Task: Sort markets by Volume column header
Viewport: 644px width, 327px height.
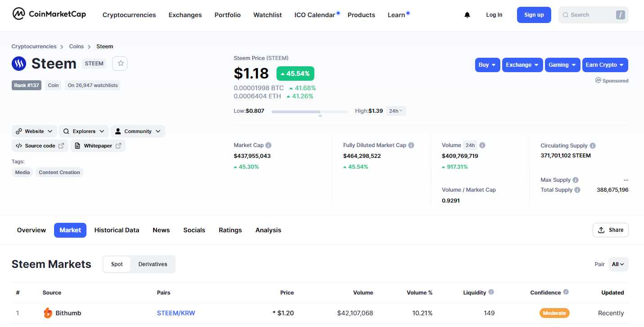Action: pyautogui.click(x=363, y=293)
